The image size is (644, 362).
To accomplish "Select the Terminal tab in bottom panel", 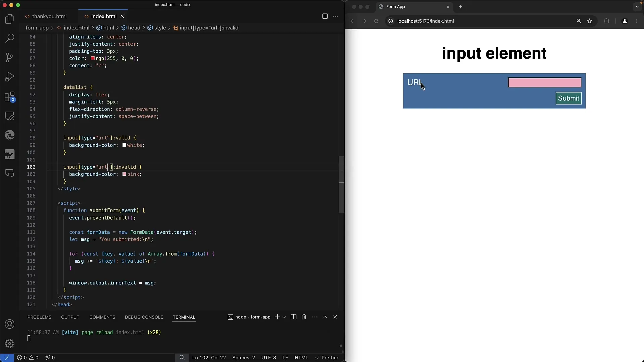I will pos(184,317).
